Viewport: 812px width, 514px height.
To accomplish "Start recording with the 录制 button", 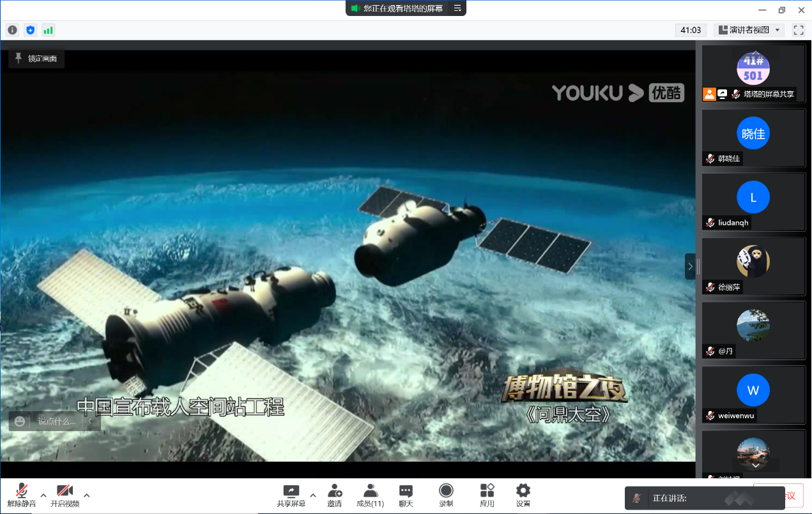I will click(446, 495).
